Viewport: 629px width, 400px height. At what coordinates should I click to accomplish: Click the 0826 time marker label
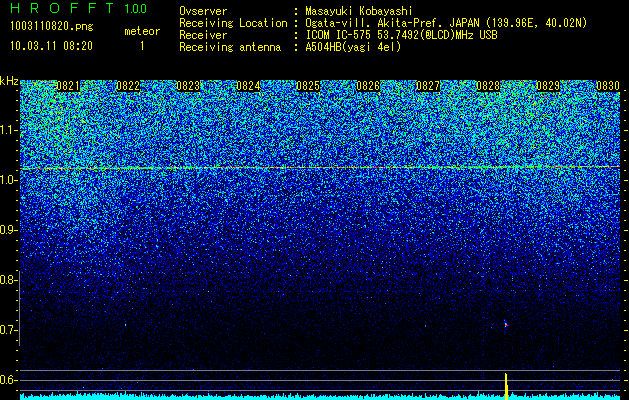point(368,86)
